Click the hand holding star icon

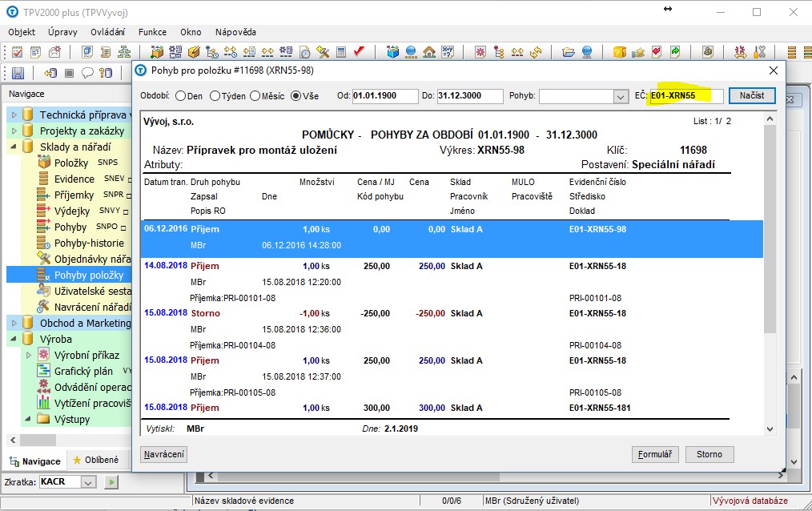tap(638, 52)
